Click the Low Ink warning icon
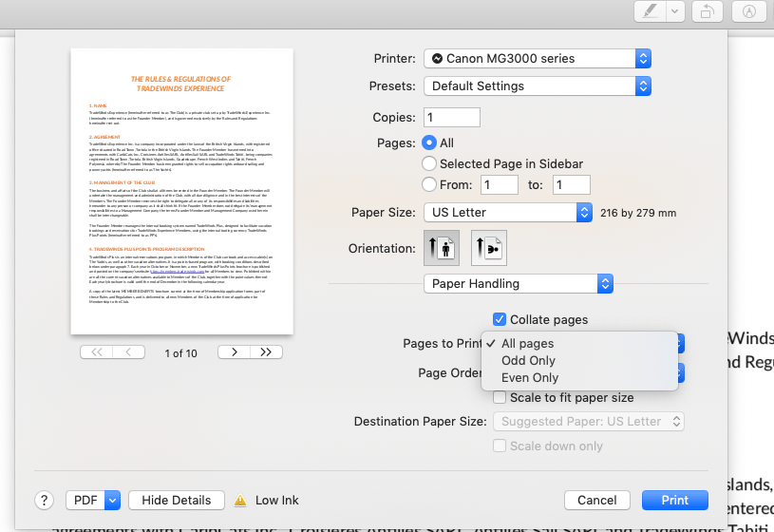This screenshot has height=532, width=774. click(x=240, y=501)
